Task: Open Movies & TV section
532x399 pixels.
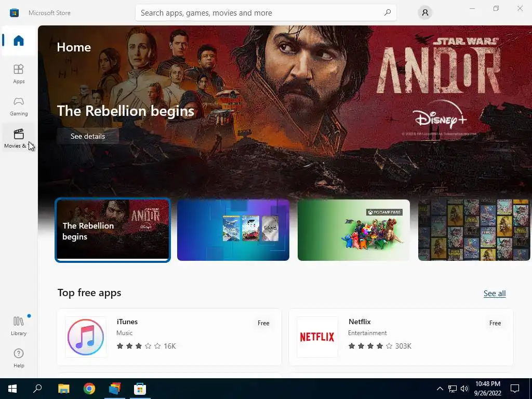Action: tap(19, 138)
